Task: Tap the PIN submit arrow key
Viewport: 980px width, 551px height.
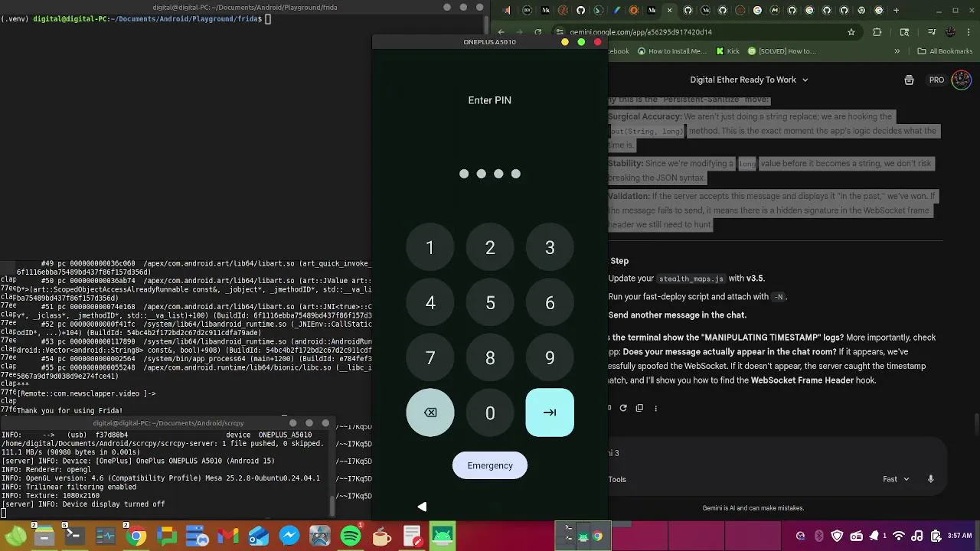Action: [550, 412]
